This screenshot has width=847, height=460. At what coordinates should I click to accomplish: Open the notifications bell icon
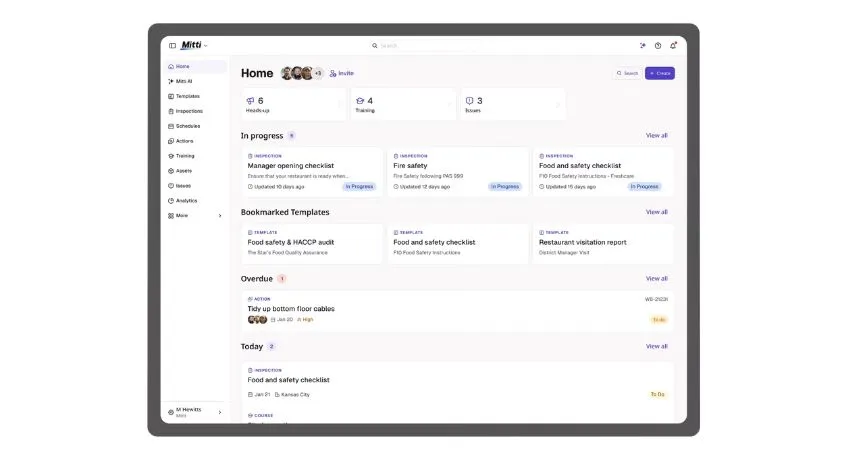pyautogui.click(x=673, y=46)
